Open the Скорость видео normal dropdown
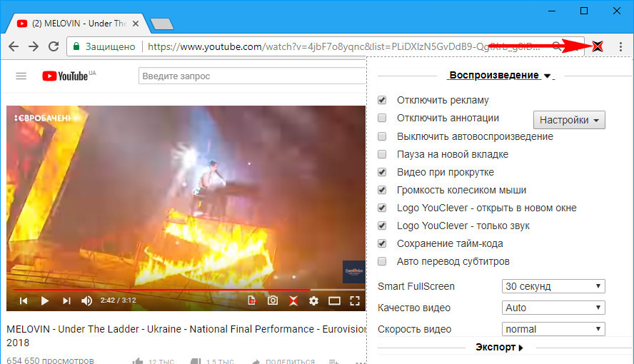Viewport: 634px width, 364px height. click(x=553, y=329)
